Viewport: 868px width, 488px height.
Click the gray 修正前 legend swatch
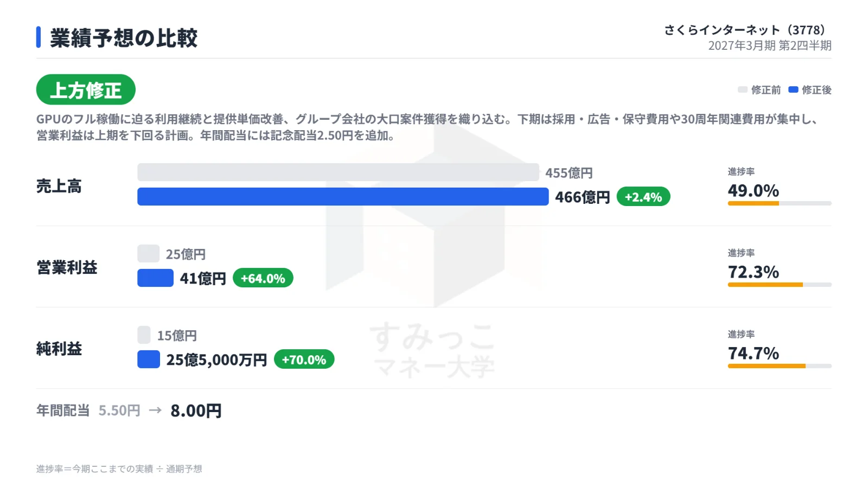(743, 89)
